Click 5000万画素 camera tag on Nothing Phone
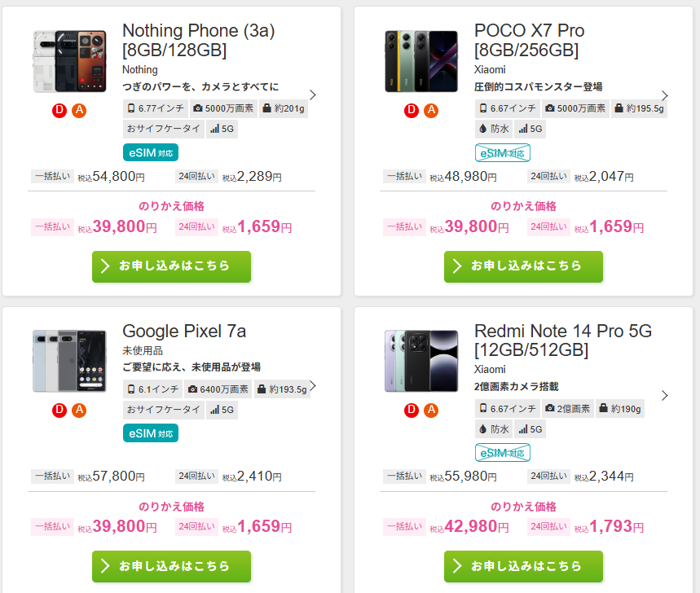Viewport: 700px width, 593px height. click(x=223, y=108)
